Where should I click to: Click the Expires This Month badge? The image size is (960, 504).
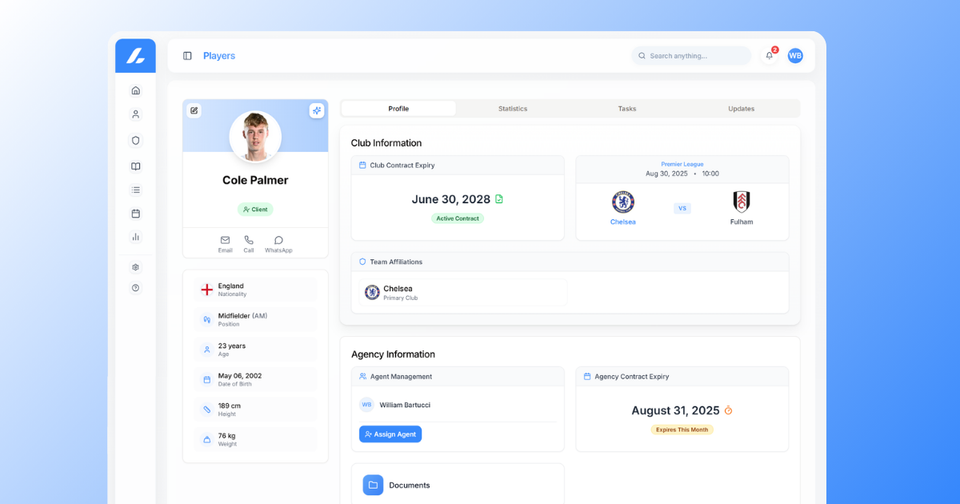coord(682,430)
